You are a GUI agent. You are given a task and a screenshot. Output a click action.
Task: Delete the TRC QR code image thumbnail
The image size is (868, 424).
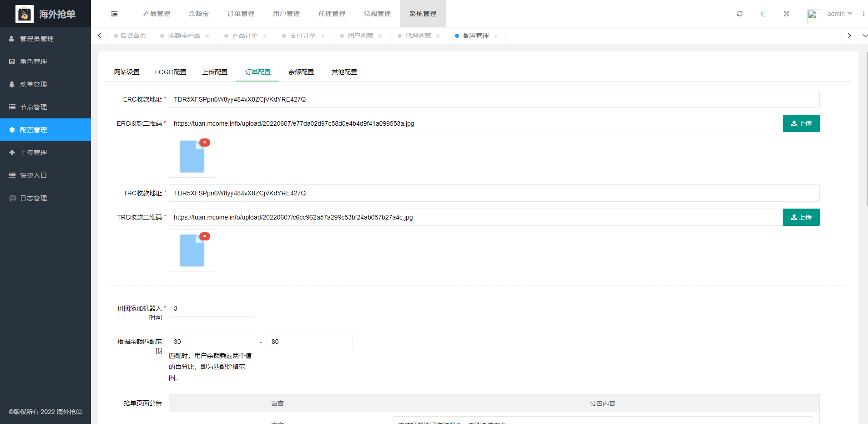point(205,236)
